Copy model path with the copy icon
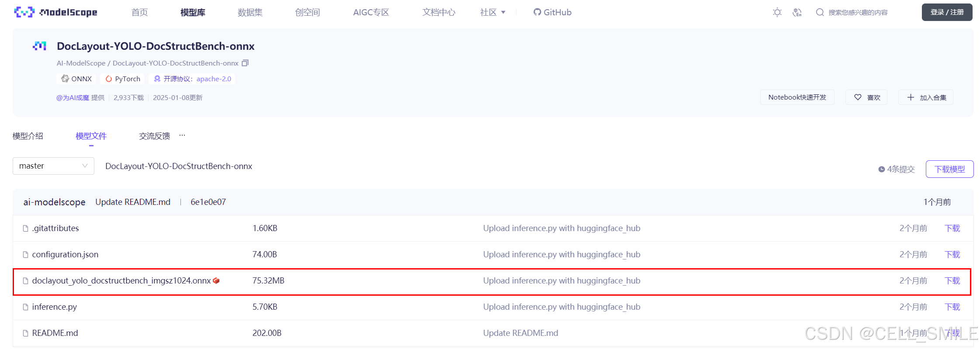Viewport: 980px width, 349px height. point(245,63)
